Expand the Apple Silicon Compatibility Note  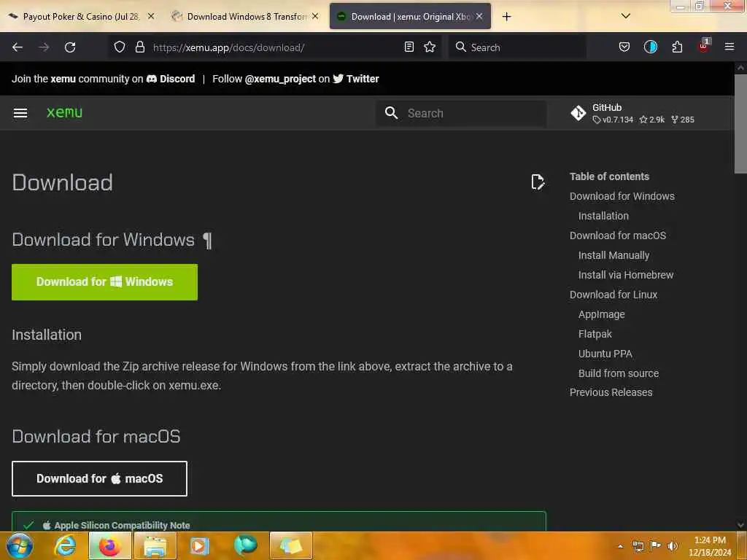point(279,525)
